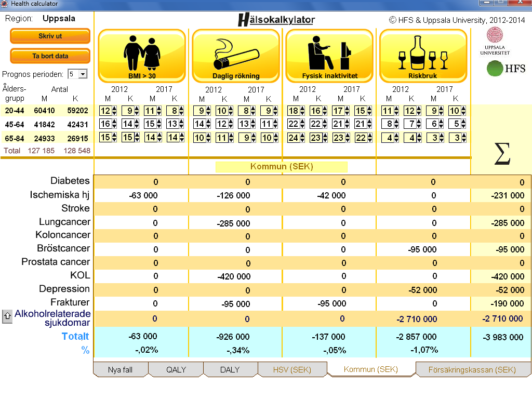
Task: Switch to the QALY tab
Action: coord(176,369)
